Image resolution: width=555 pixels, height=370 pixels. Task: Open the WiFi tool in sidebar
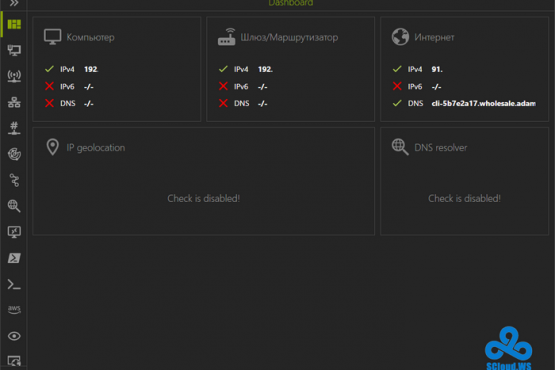(14, 76)
